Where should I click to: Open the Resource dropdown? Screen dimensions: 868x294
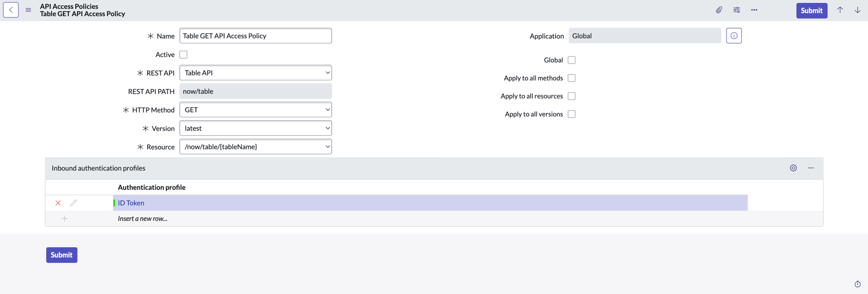tap(256, 147)
